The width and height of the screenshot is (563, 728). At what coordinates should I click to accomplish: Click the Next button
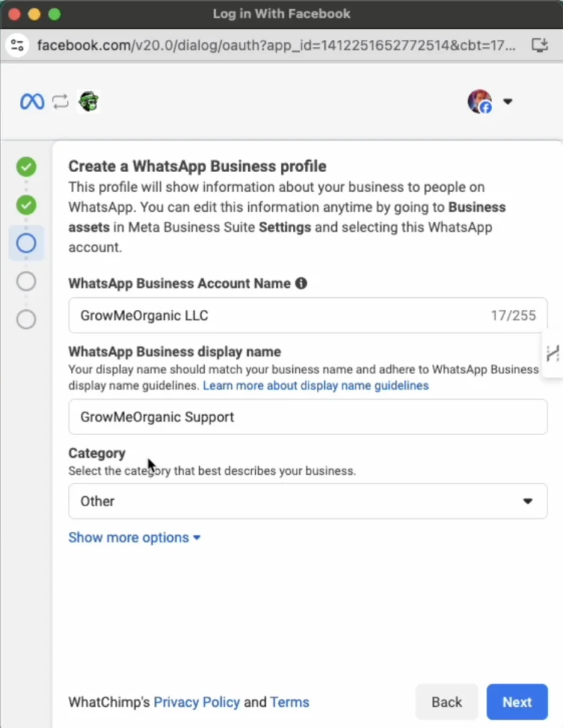(517, 702)
